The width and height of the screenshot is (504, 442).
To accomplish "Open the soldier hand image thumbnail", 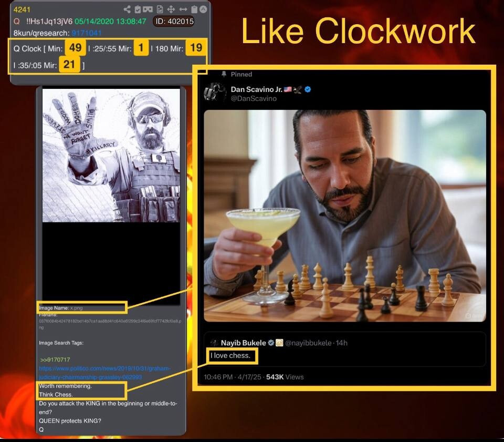I will (x=110, y=156).
